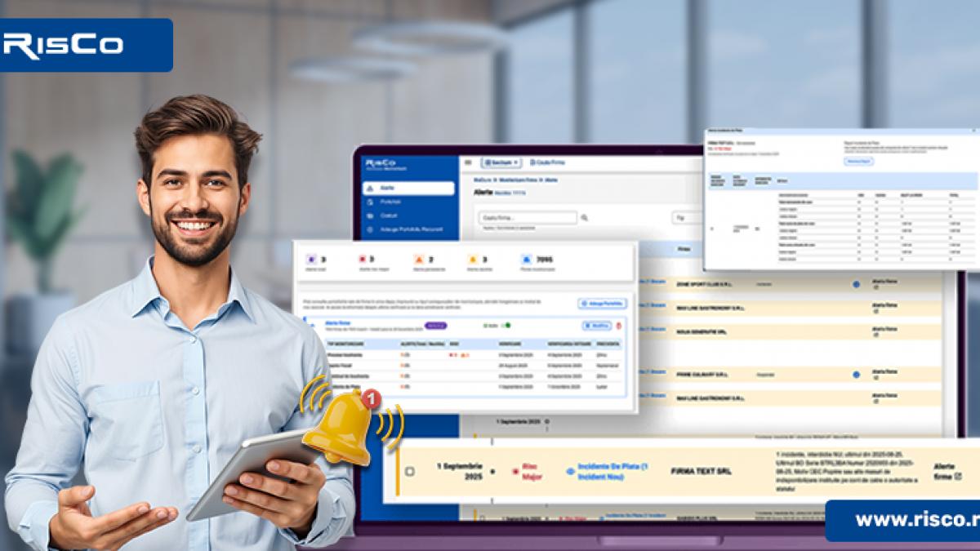The width and height of the screenshot is (980, 551).
Task: Select Portofolii in the sidebar
Action: pos(408,202)
